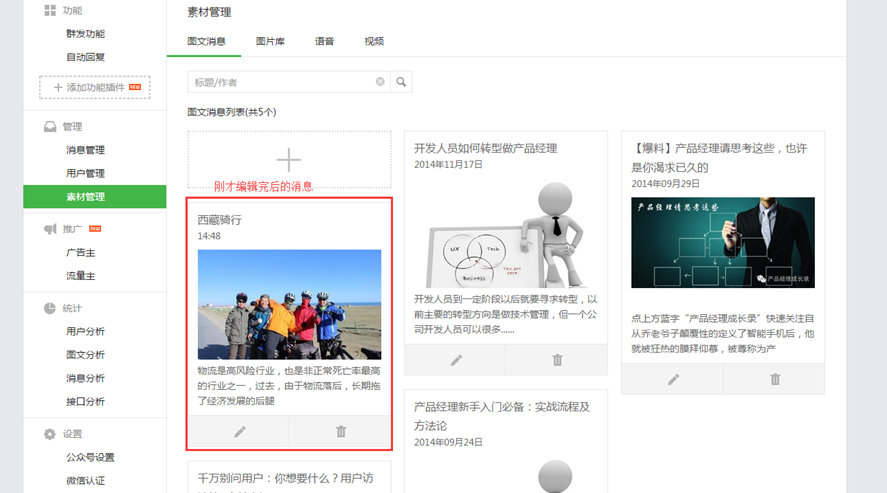The height and width of the screenshot is (493, 887).
Task: Open 微信认证 in the sidebar
Action: (x=85, y=481)
